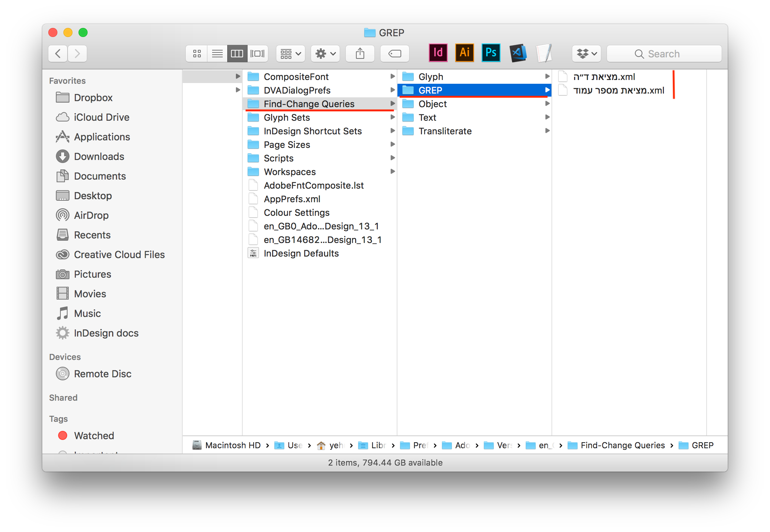Open the Share button in the toolbar
The height and width of the screenshot is (532, 770).
tap(360, 53)
